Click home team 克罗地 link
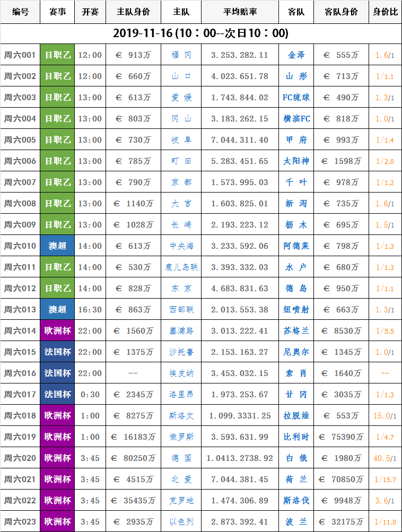Viewport: 402px width, 532px height. 181,501
